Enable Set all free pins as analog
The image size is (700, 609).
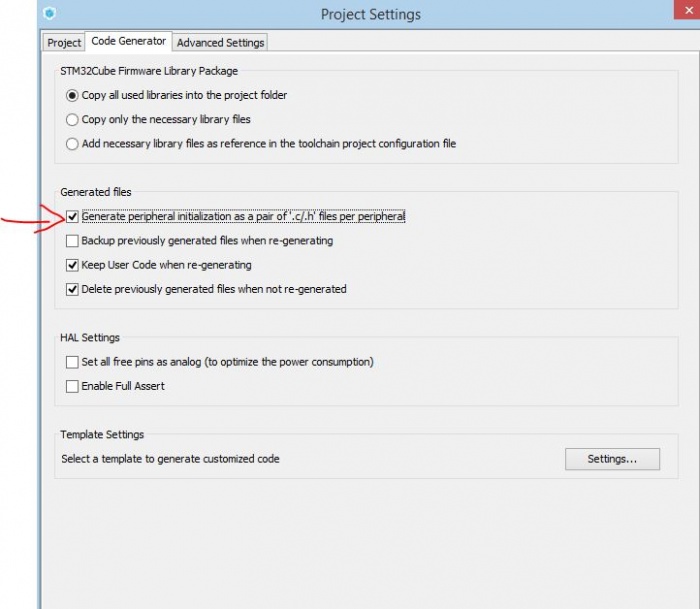(x=72, y=362)
